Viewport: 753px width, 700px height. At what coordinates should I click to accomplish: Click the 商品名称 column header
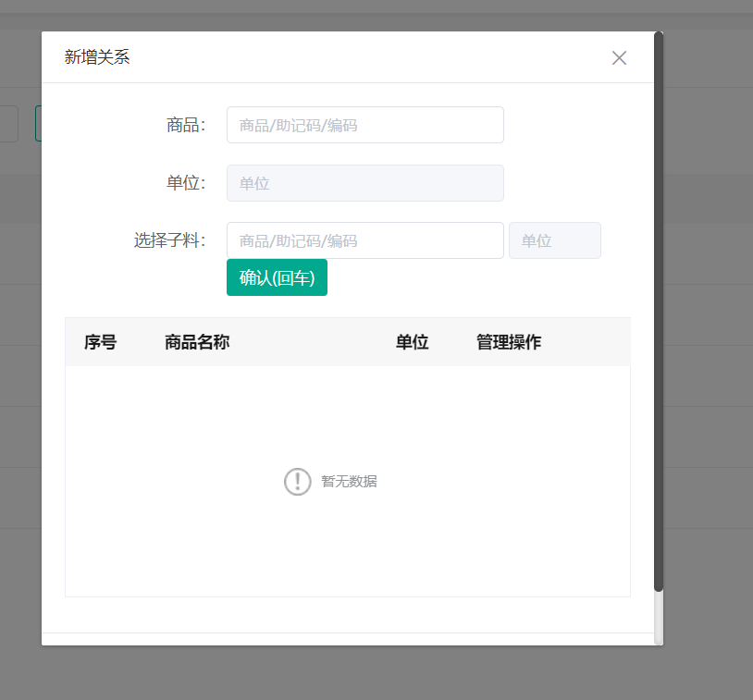(197, 342)
